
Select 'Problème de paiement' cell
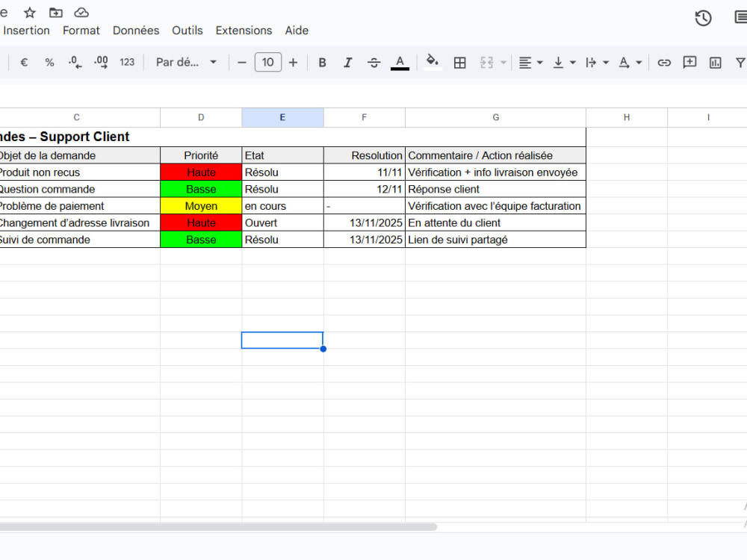pos(80,206)
